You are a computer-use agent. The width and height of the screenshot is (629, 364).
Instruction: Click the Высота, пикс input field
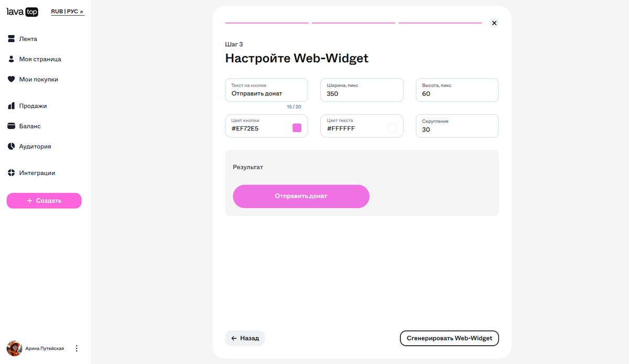click(457, 90)
